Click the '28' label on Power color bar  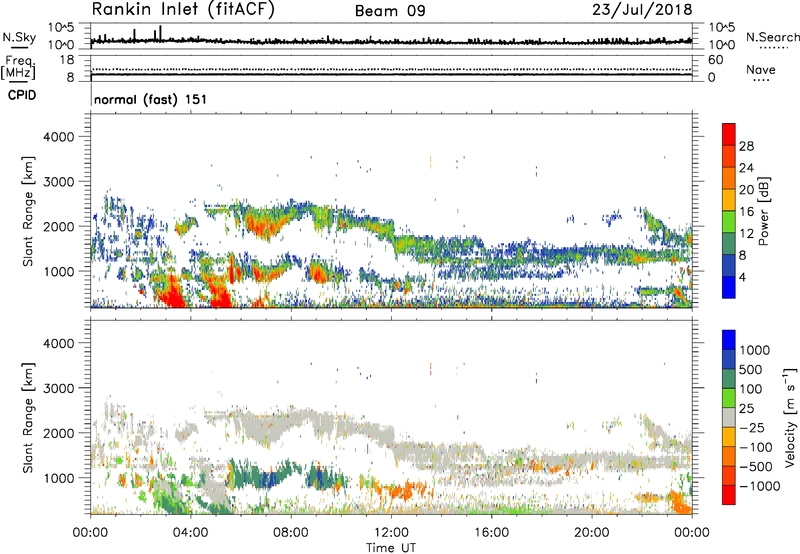pos(746,146)
